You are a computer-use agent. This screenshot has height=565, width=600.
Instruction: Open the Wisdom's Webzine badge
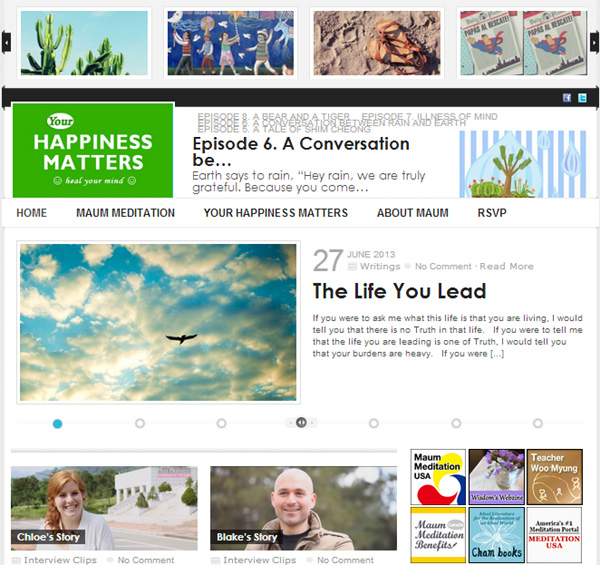(497, 477)
